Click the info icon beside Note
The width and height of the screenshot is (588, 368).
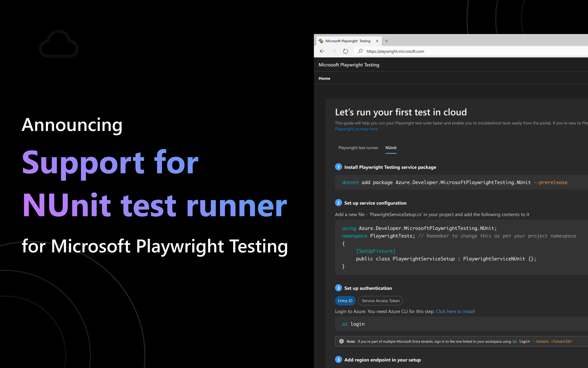coord(341,341)
